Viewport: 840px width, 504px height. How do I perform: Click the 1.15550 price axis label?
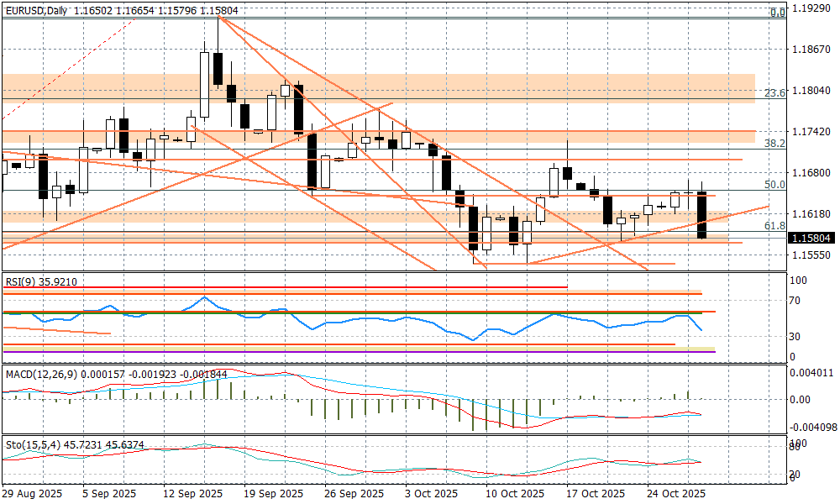[811, 255]
